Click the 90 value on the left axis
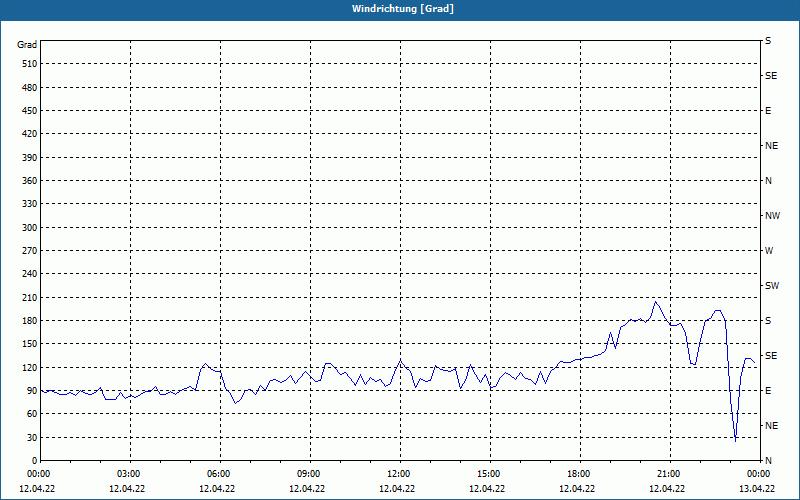The width and height of the screenshot is (800, 500). [x=32, y=391]
